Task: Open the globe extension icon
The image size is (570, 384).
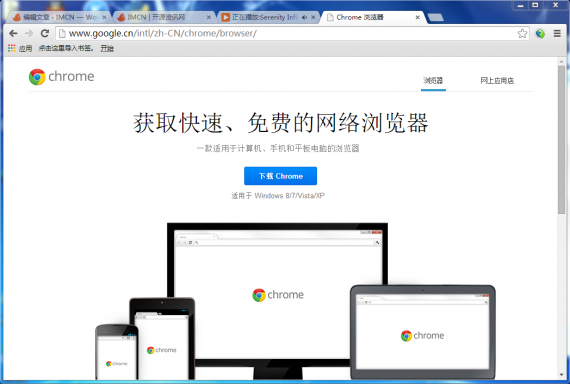Action: pos(540,33)
